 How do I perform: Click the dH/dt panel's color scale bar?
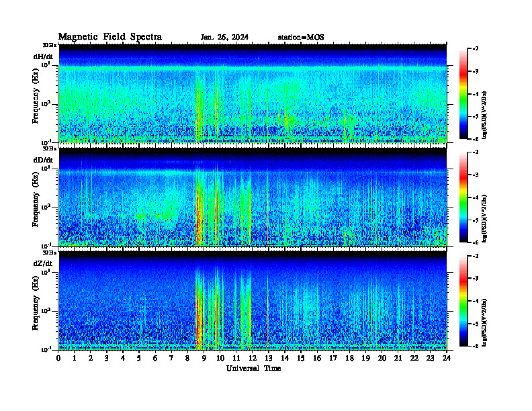tap(463, 94)
